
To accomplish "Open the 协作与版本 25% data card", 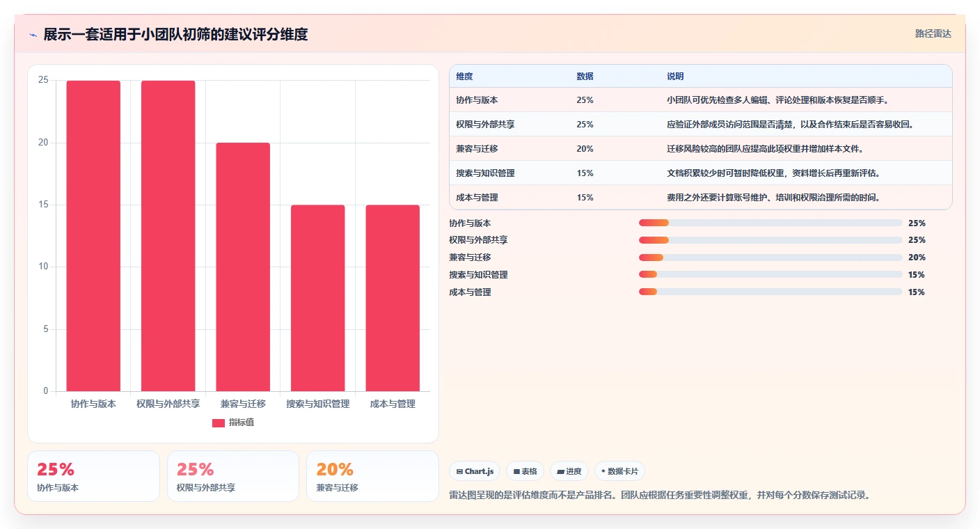I will (x=93, y=476).
